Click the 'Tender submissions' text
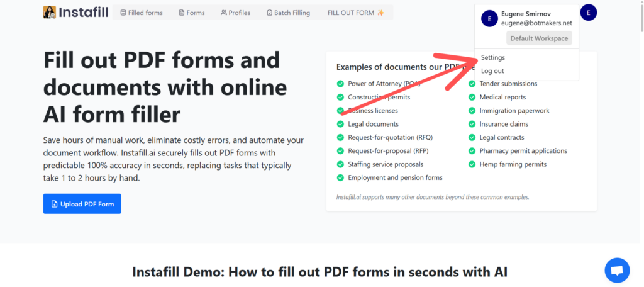 [x=508, y=84]
